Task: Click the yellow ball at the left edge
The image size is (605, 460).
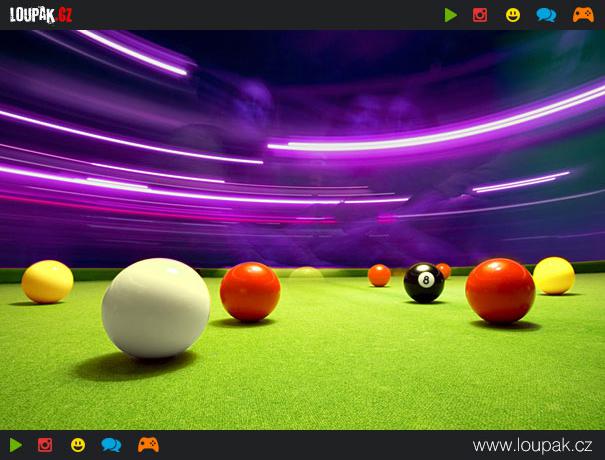Action: [47, 281]
